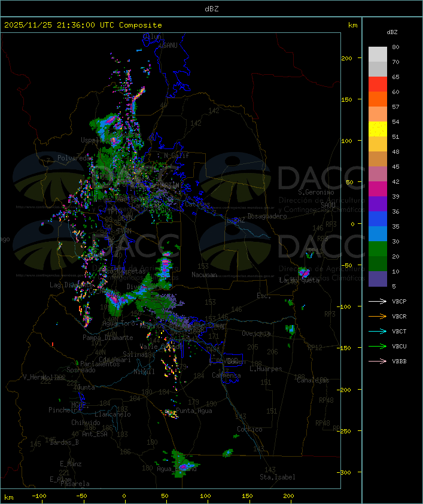The image size is (423, 504).
Task: Click the Chihuido map label
Action: pyautogui.click(x=86, y=423)
